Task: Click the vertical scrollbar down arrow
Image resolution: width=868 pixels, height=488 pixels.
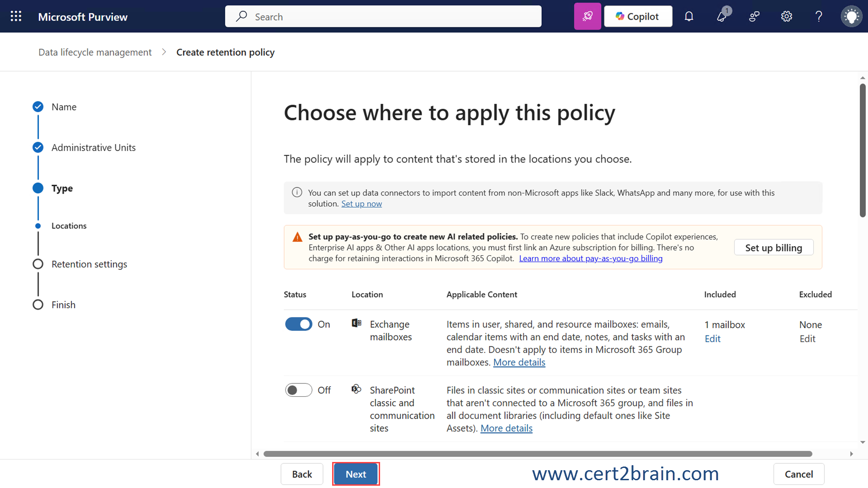Action: (863, 442)
